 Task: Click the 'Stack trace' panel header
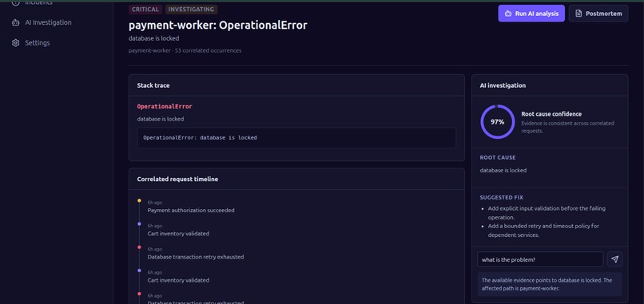(296, 85)
